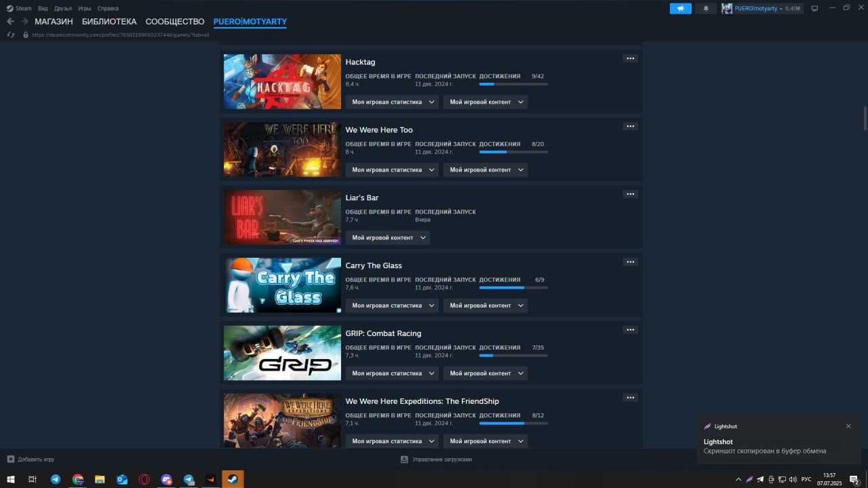Open File Explorer from the taskbar

[x=100, y=479]
